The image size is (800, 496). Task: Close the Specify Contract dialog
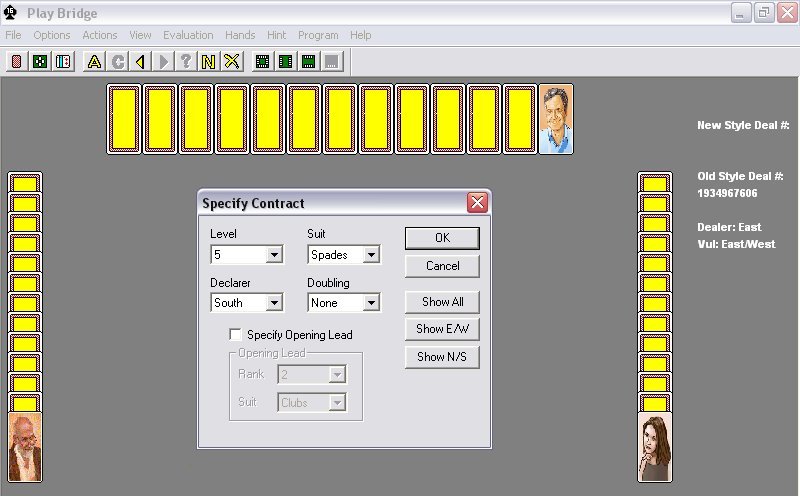(x=477, y=203)
